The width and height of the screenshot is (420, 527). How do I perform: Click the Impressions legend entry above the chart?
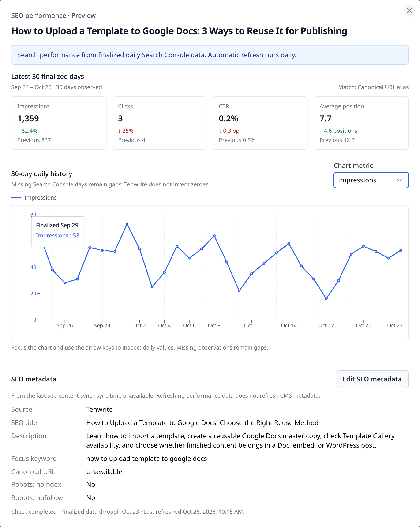click(x=34, y=197)
